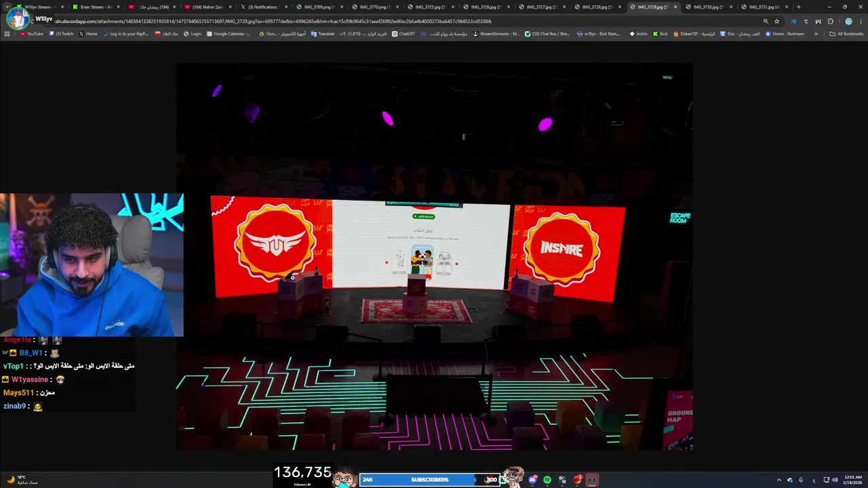The image size is (868, 488).
Task: Open Discord from the taskbar
Action: [x=533, y=480]
